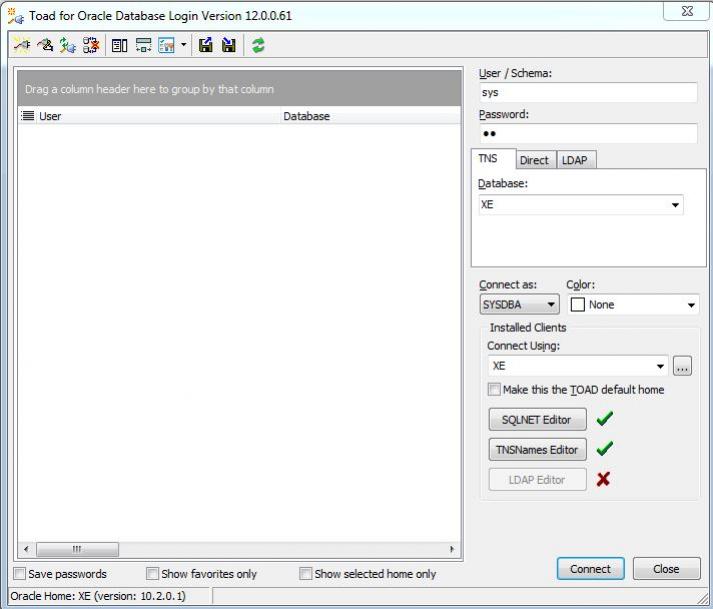Click the Connect button
Viewport: 713px width, 609px height.
click(x=590, y=569)
